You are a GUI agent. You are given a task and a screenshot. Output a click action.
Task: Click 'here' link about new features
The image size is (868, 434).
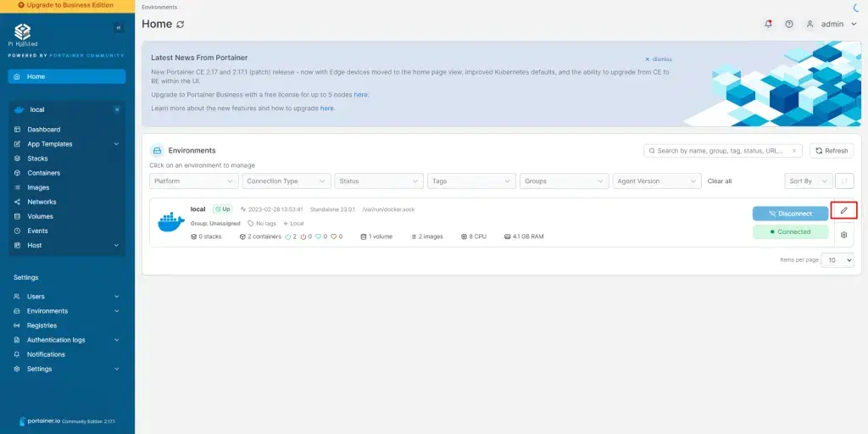coord(326,108)
